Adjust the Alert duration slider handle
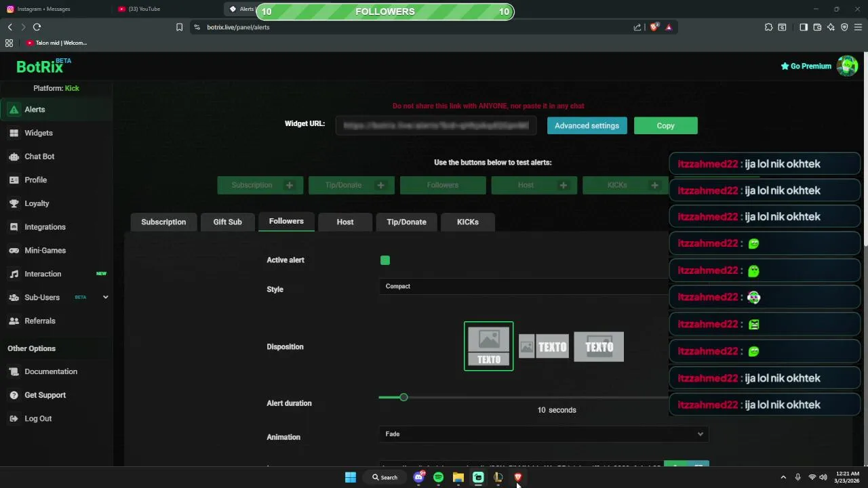The image size is (868, 488). pos(403,397)
